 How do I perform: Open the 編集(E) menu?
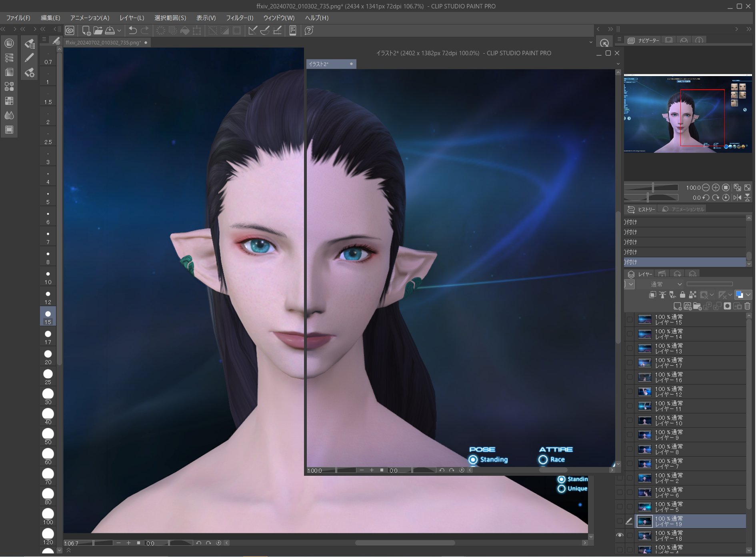coord(50,18)
